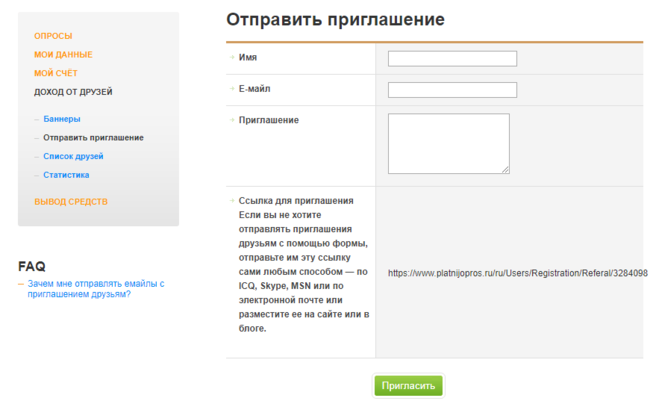The height and width of the screenshot is (401, 656).
Task: Click the green arrow icon beside Е-майл
Action: tap(232, 88)
